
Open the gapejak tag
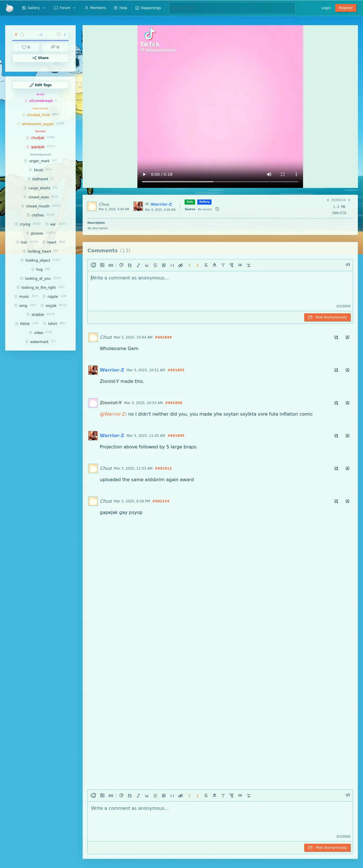point(38,147)
